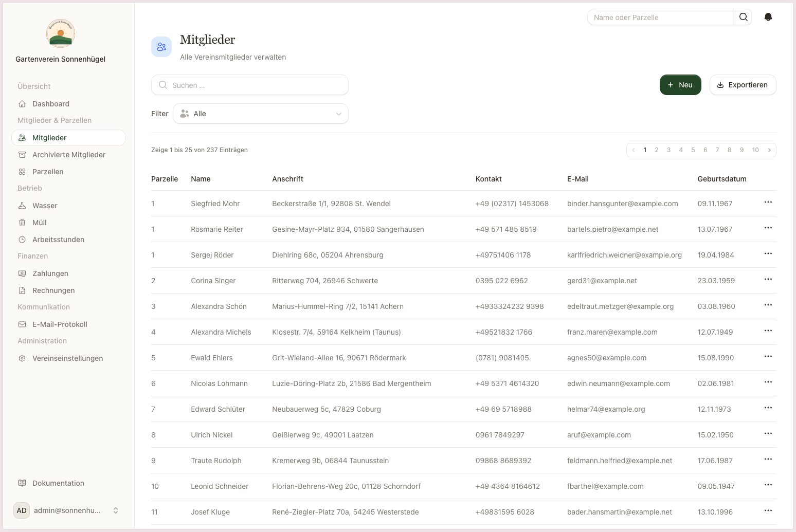Jump to pagination page 2

pos(657,150)
